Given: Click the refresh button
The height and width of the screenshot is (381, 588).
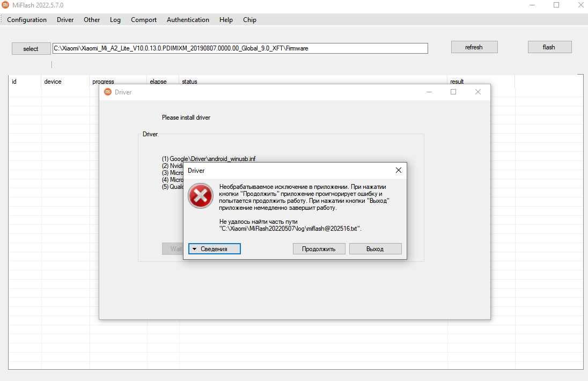Looking at the screenshot, I should click(x=474, y=47).
